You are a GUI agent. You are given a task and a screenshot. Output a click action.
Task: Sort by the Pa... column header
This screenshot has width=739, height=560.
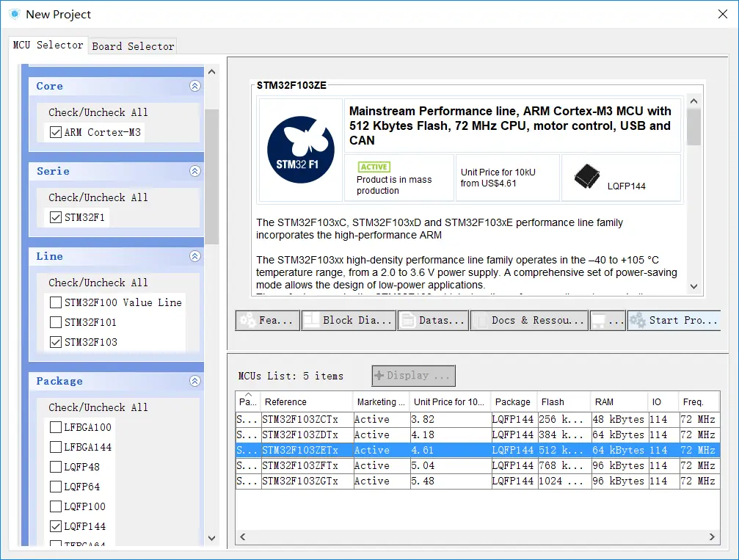248,401
